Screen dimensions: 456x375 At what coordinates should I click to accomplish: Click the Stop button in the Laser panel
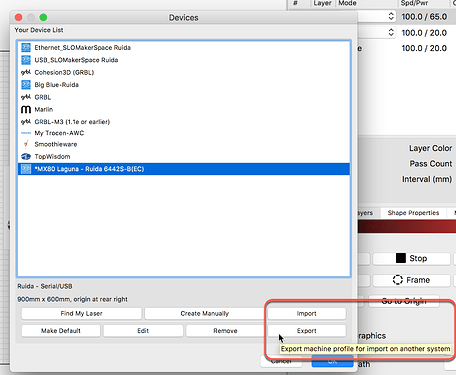tap(411, 258)
